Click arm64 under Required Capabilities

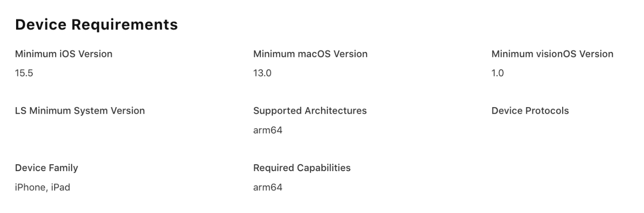point(268,187)
